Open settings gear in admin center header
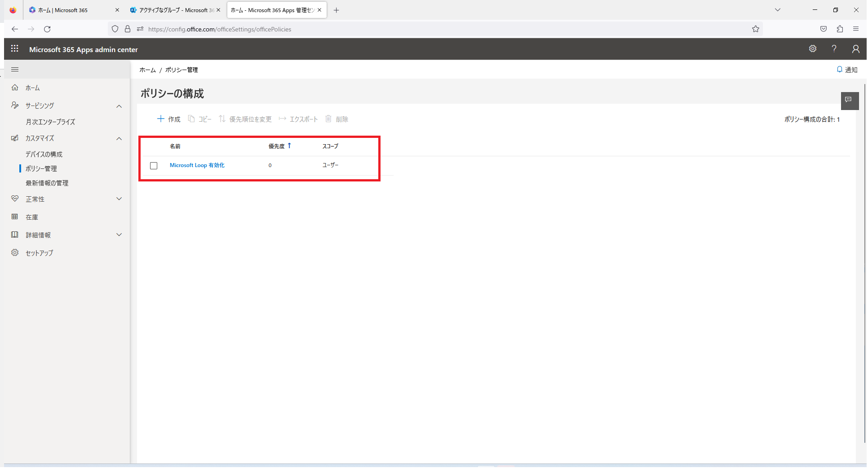The height and width of the screenshot is (468, 868). tap(813, 49)
